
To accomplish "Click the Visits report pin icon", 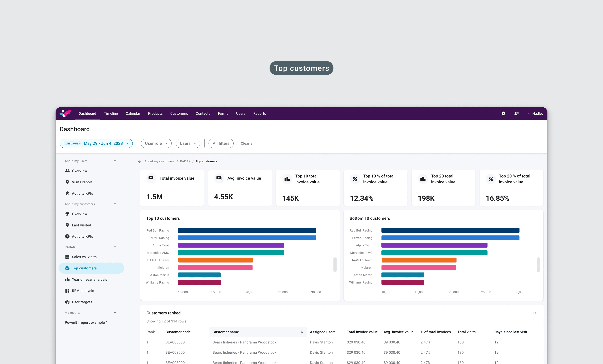I will coord(67,182).
